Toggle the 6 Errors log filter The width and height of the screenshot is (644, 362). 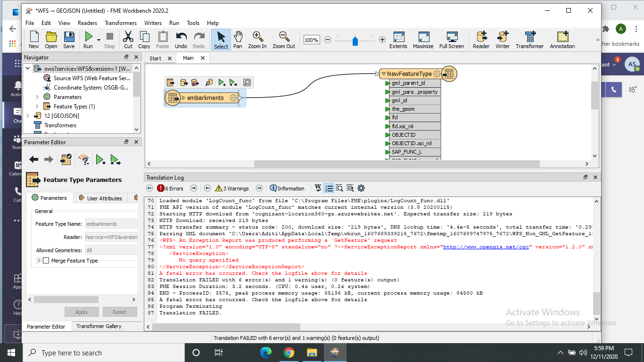point(170,188)
